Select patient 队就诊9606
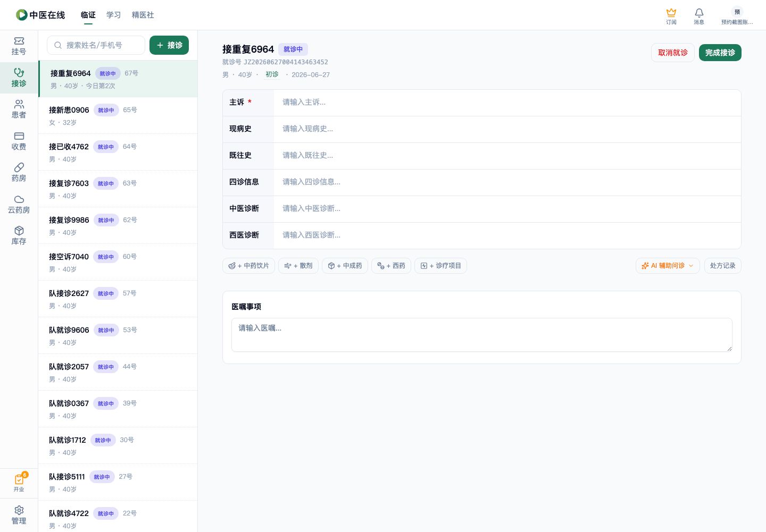The height and width of the screenshot is (532, 766). [118, 335]
